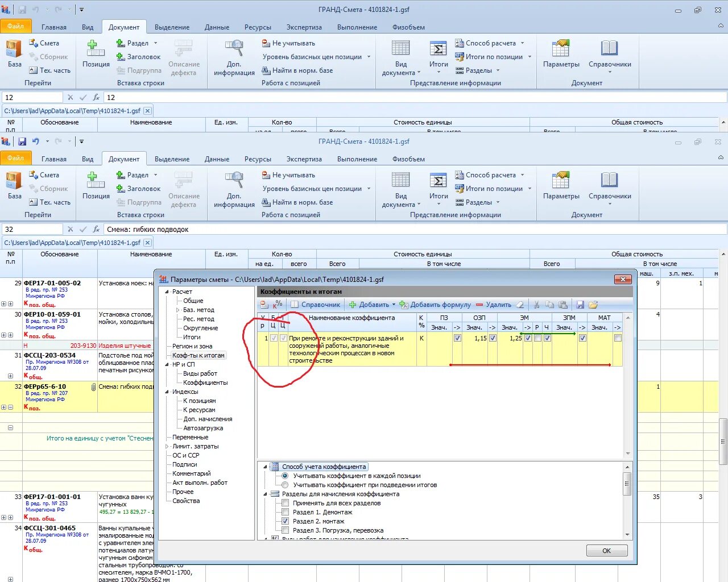Open the Добавить dropdown arrow in the dialog

tap(394, 305)
